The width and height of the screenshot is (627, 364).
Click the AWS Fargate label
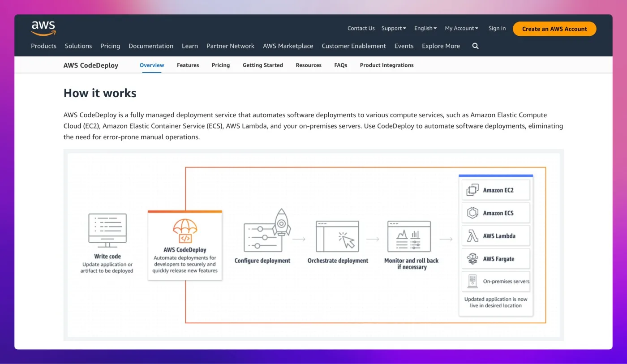pyautogui.click(x=498, y=259)
